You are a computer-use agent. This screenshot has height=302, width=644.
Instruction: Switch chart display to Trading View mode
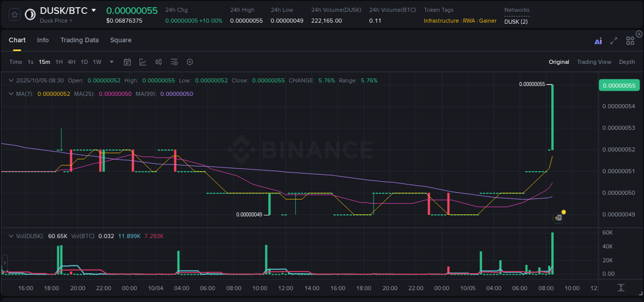pos(594,62)
